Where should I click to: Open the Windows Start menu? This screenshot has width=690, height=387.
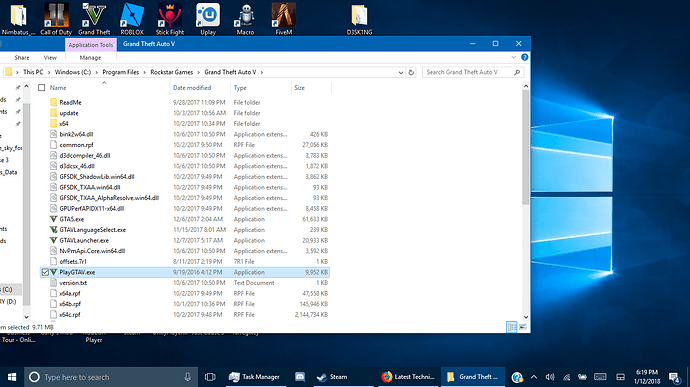[12, 377]
